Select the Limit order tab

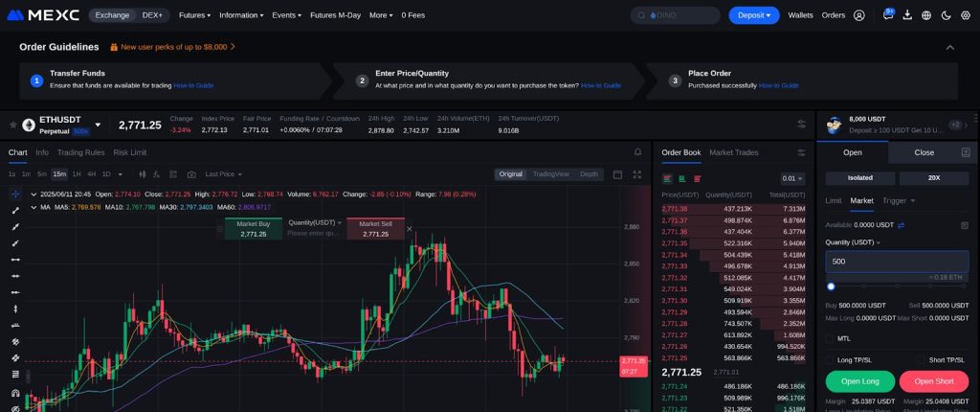pos(833,200)
